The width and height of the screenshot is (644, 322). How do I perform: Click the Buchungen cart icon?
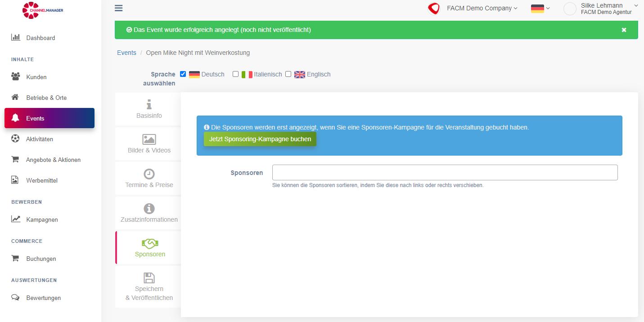pyautogui.click(x=15, y=258)
